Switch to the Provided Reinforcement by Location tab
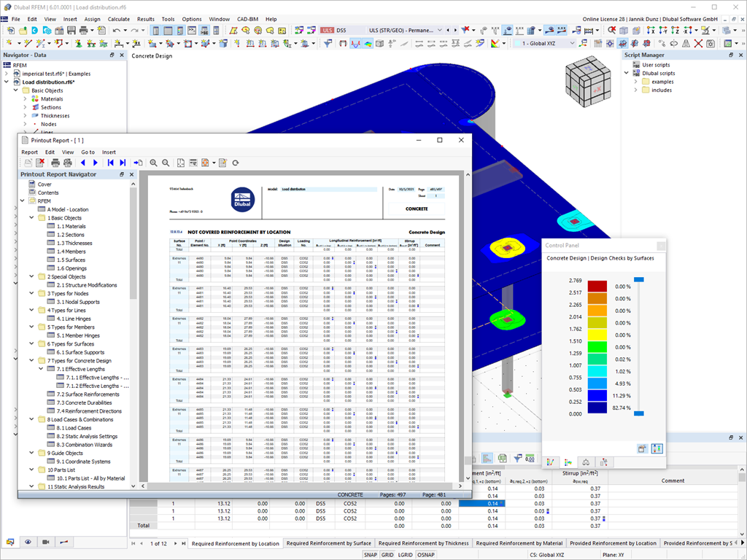Image resolution: width=747 pixels, height=560 pixels. [613, 542]
